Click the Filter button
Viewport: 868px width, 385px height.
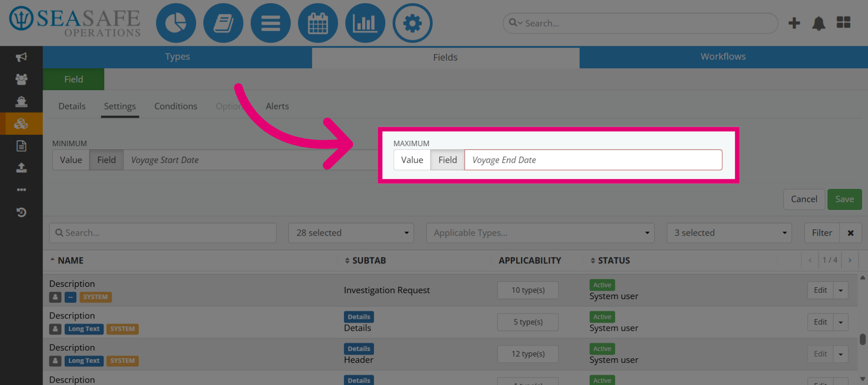click(x=822, y=233)
